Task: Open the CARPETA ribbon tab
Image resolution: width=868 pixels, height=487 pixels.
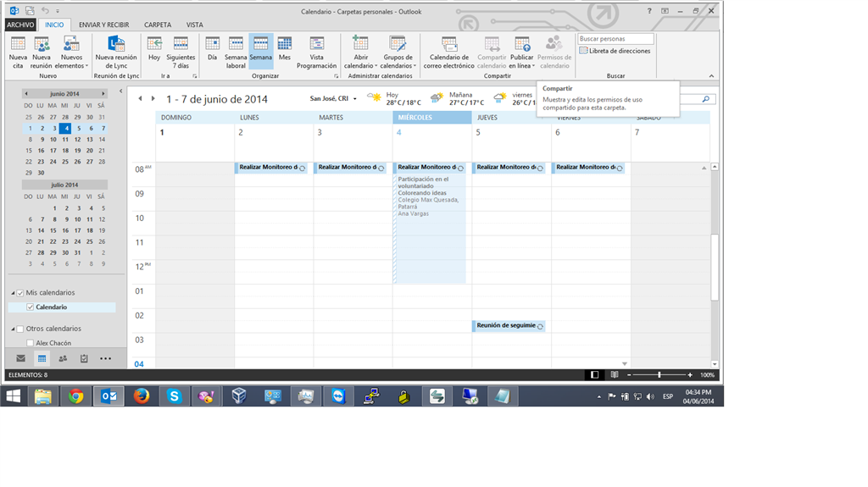Action: click(157, 25)
